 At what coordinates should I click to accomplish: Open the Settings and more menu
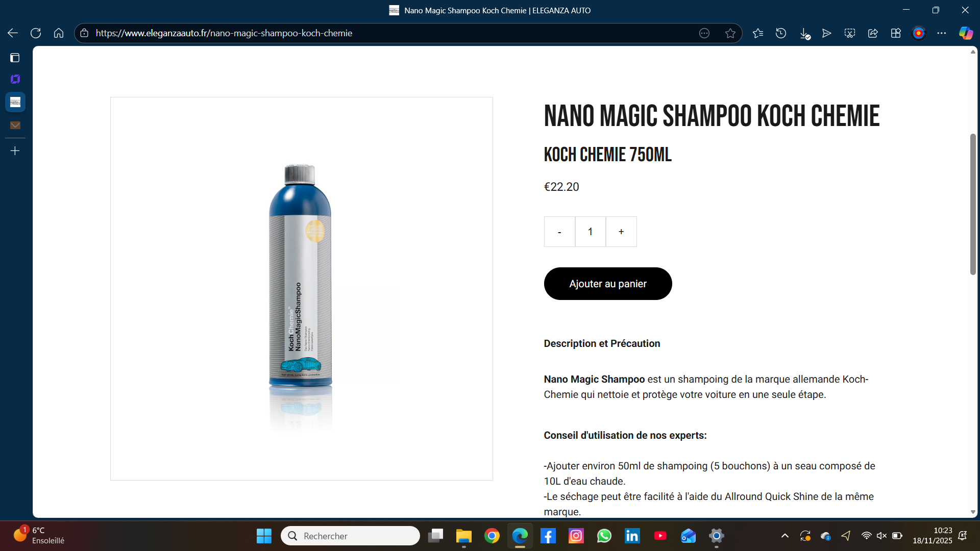click(942, 33)
